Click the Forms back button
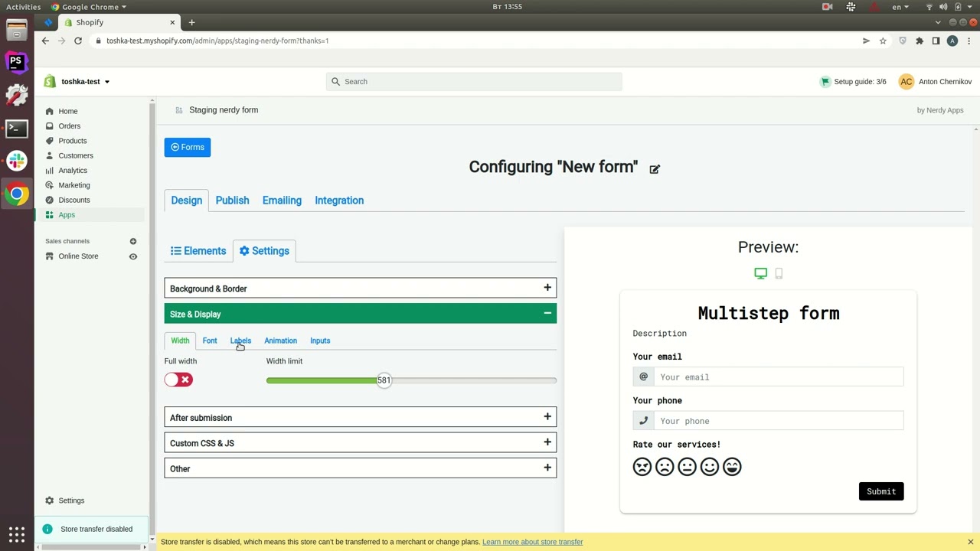Image resolution: width=980 pixels, height=551 pixels. click(x=187, y=147)
